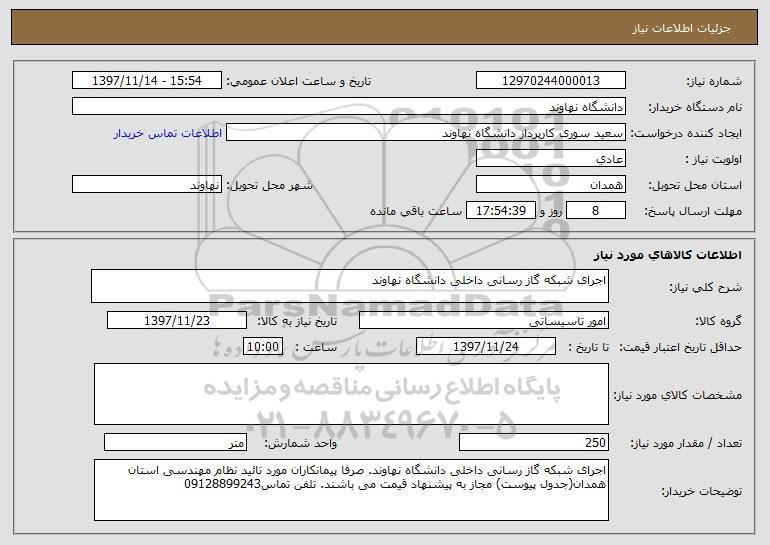
Task: Click the label گروه کالا
Action: 718,321
